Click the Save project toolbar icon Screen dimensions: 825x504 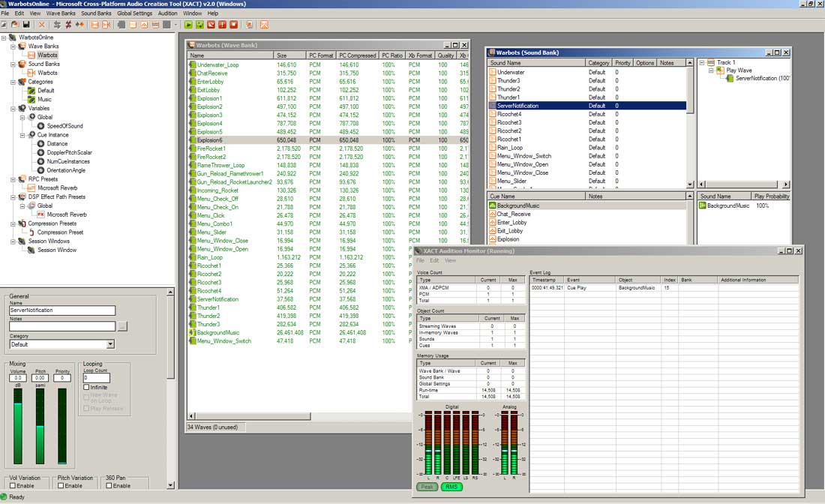(25, 25)
